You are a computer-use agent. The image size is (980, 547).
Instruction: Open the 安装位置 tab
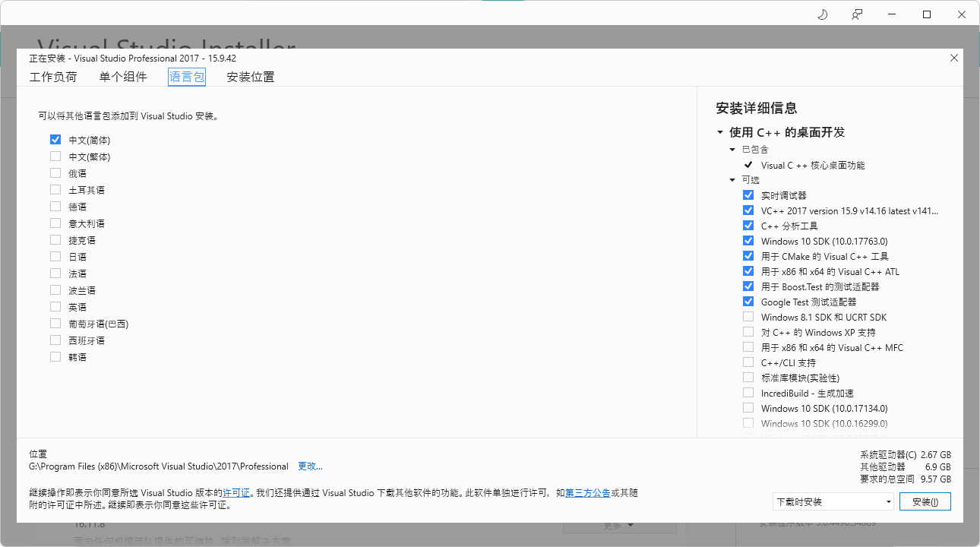point(251,77)
